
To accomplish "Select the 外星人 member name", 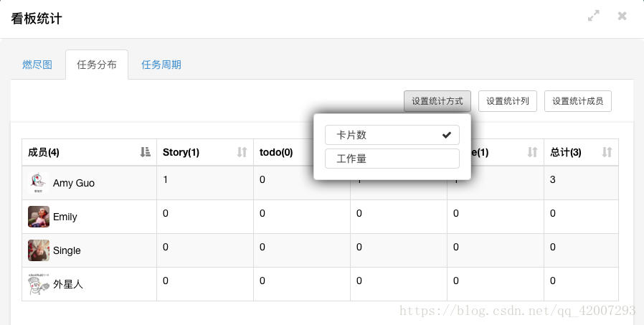I will tap(68, 284).
